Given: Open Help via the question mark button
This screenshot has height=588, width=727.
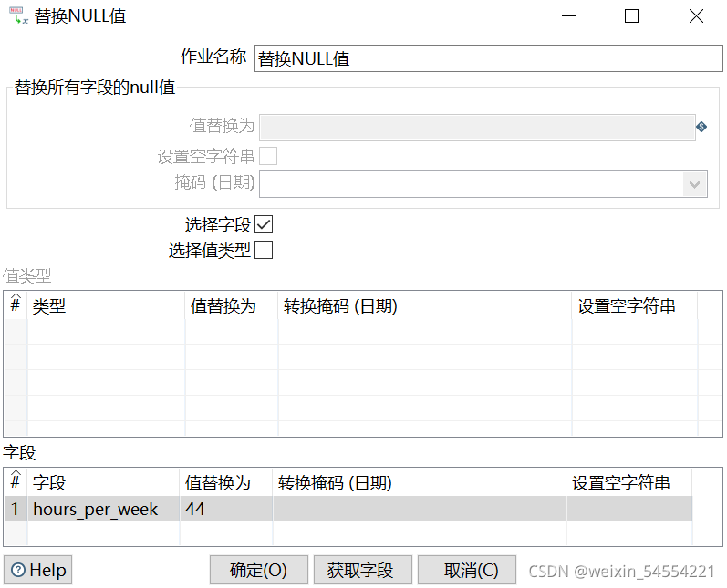Looking at the screenshot, I should tap(38, 570).
